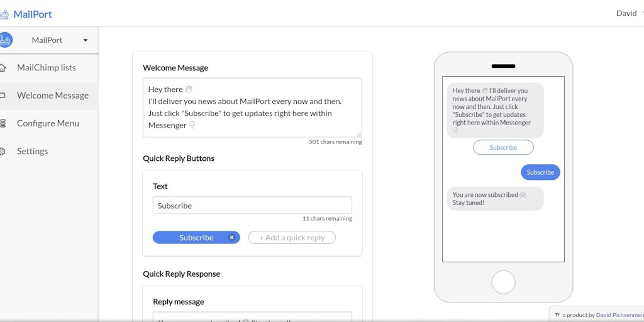
Task: Click the phone preview home button
Action: click(503, 282)
